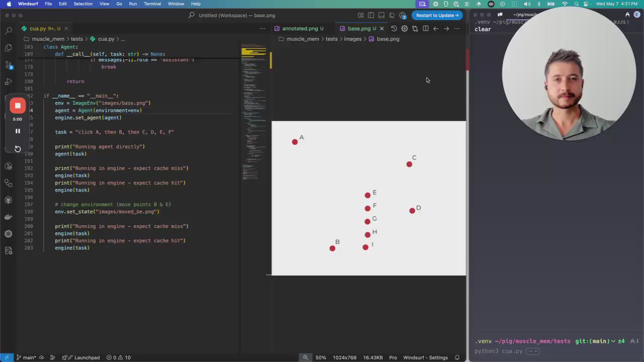Restart the recording with circular arrow
The height and width of the screenshot is (362, 644).
click(x=18, y=149)
